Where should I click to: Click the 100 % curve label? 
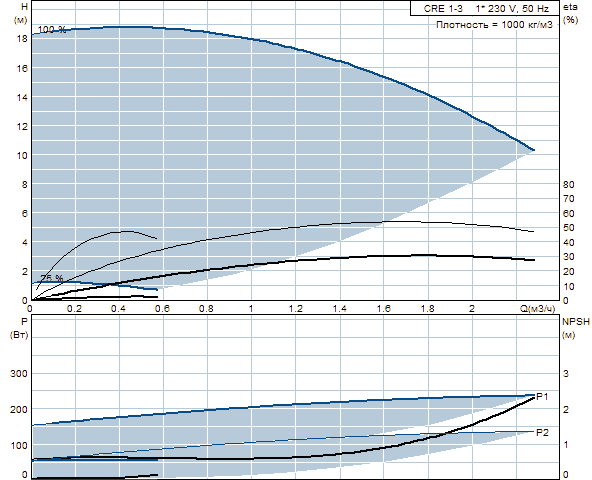[x=52, y=29]
